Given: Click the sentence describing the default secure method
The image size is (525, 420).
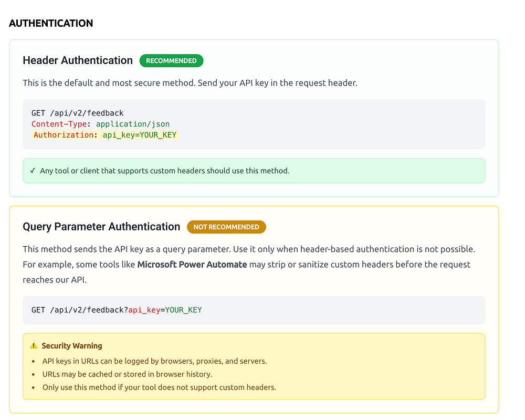Looking at the screenshot, I should pos(190,83).
